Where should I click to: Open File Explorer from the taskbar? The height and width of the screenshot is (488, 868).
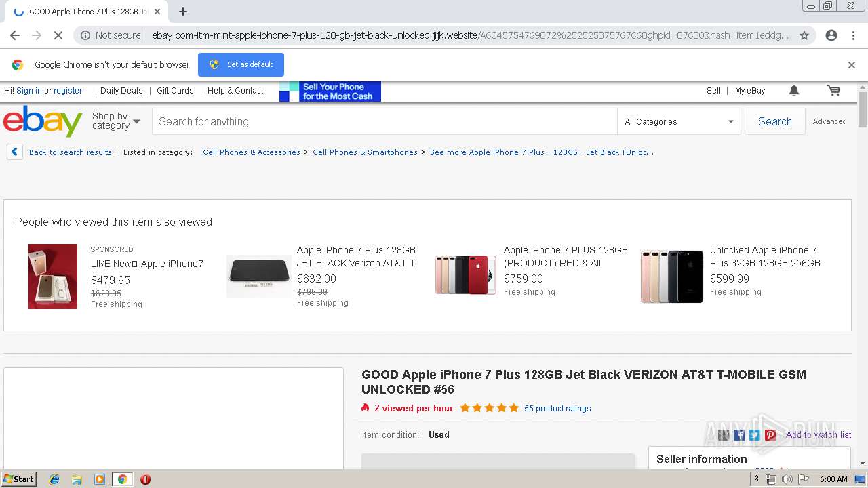(x=77, y=479)
